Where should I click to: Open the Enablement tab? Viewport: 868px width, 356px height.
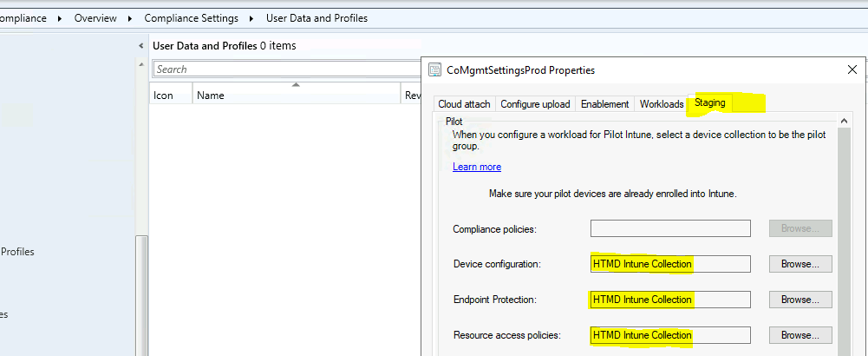tap(604, 103)
